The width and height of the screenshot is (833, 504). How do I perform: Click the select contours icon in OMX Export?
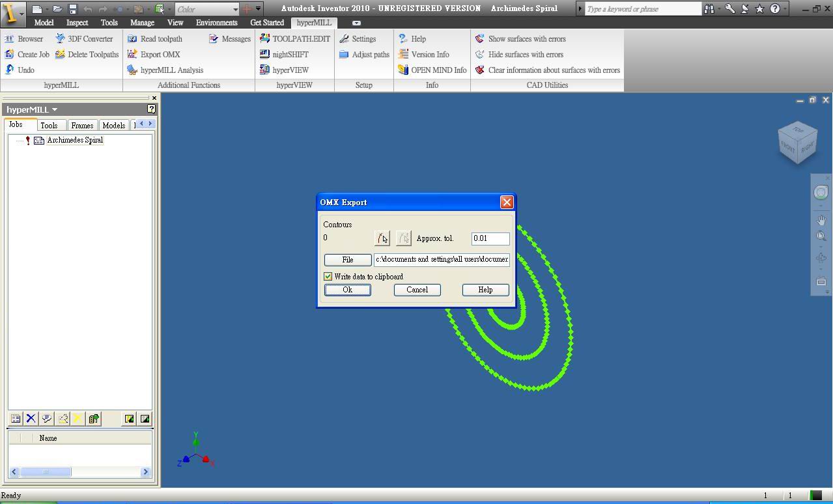[382, 238]
